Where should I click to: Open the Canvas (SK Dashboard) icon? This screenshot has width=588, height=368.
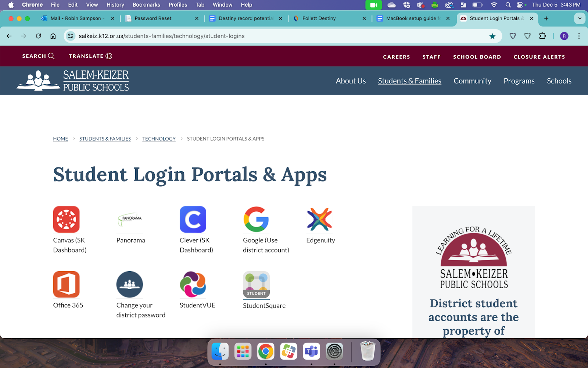pos(66,219)
